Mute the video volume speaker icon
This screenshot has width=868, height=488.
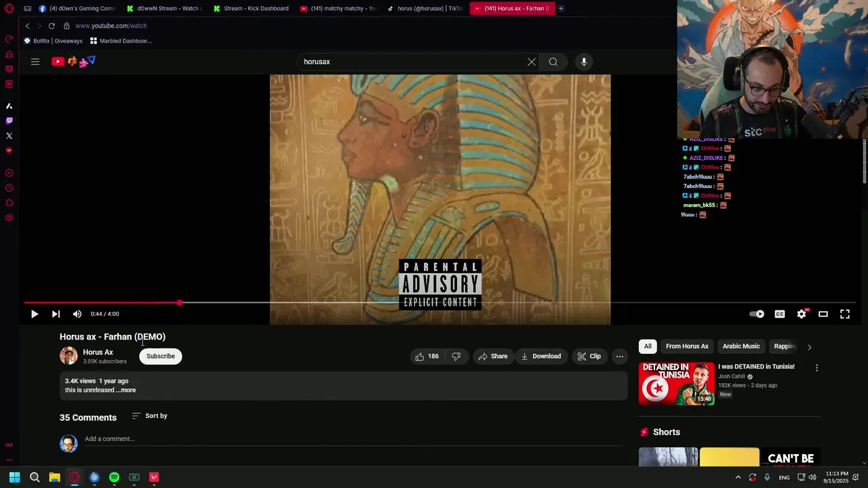click(x=77, y=314)
